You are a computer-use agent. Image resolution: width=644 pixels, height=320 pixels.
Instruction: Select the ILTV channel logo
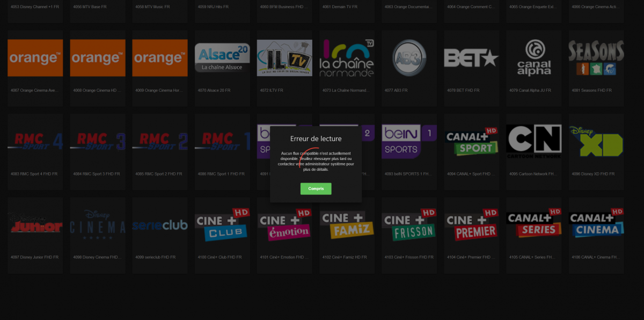tap(284, 57)
